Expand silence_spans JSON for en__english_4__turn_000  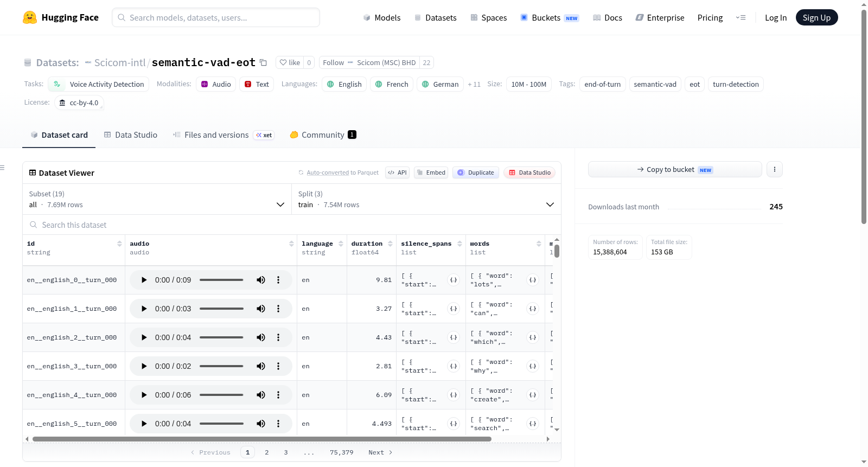click(454, 395)
